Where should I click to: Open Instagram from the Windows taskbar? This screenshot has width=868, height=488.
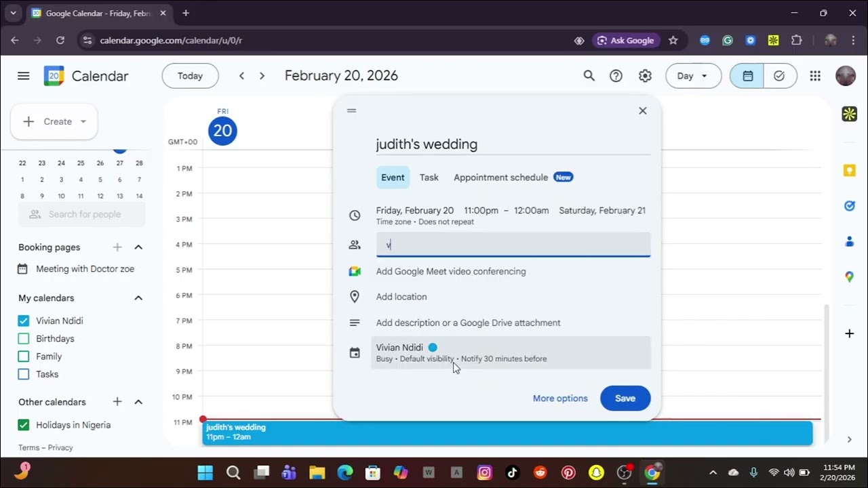484,472
